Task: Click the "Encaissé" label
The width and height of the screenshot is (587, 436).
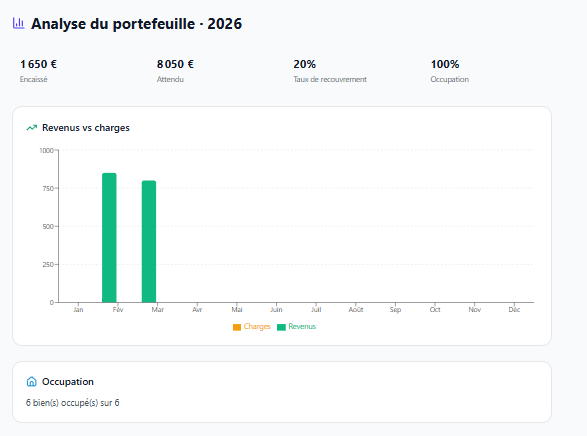Action: click(34, 79)
